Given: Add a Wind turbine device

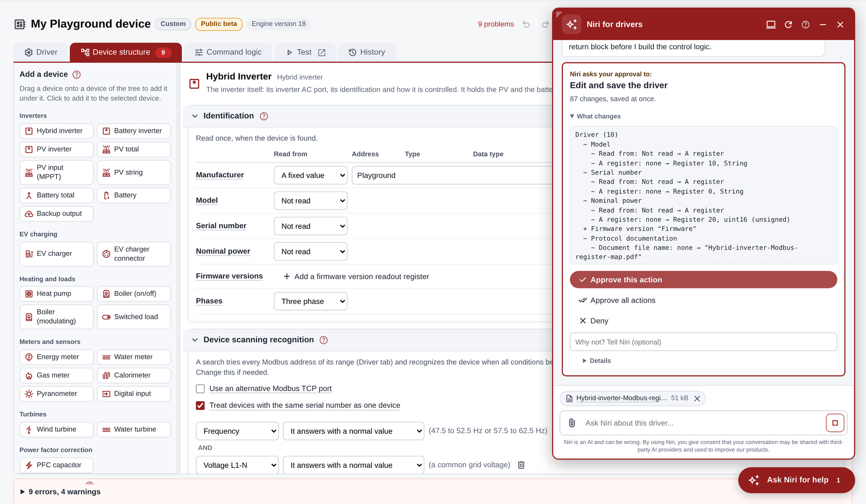Looking at the screenshot, I should click(x=56, y=429).
